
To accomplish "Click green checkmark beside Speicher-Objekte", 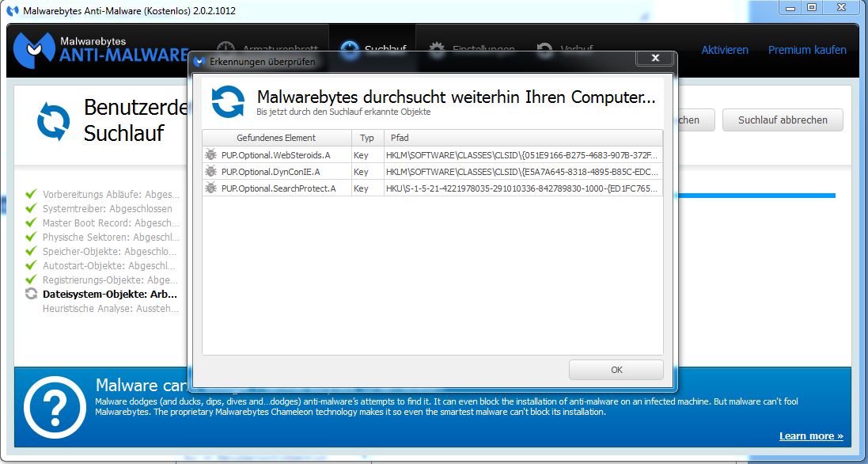I will tap(32, 251).
